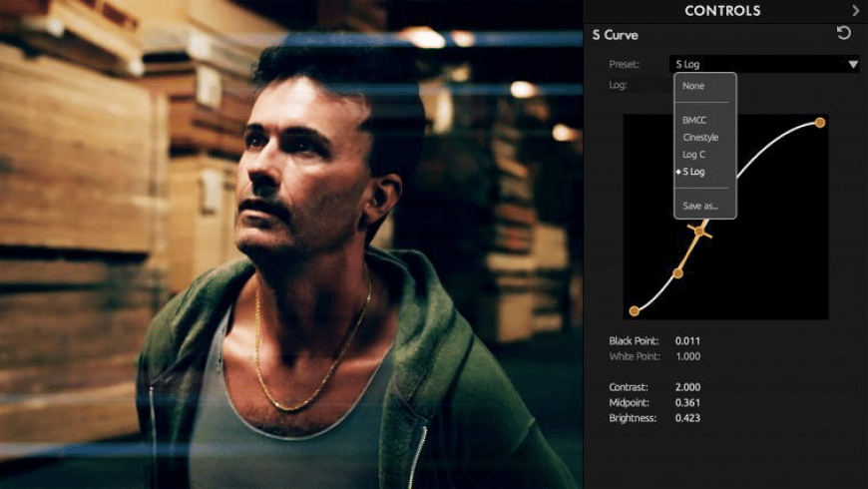Select the top-right curve control point
Viewport: 868px width, 489px height.
pyautogui.click(x=820, y=123)
